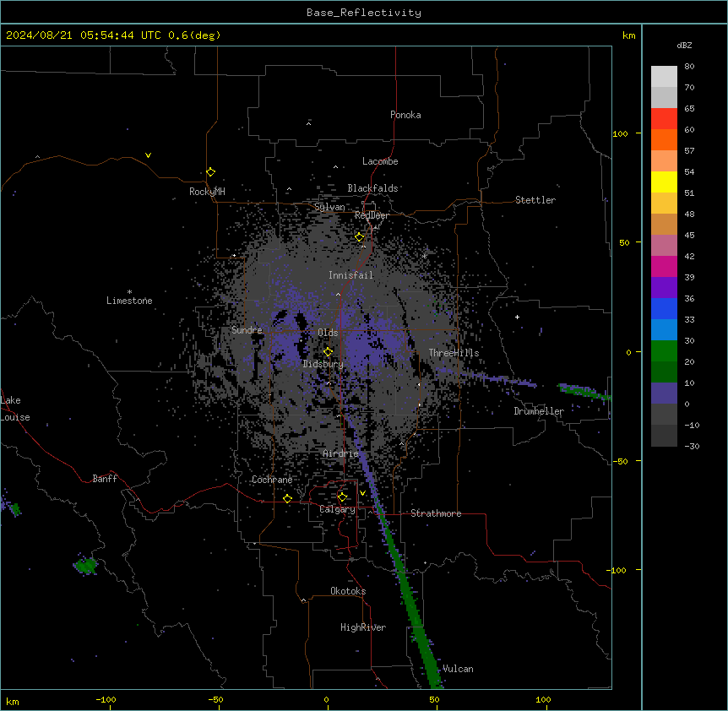Click the Blackfalds label

point(372,188)
